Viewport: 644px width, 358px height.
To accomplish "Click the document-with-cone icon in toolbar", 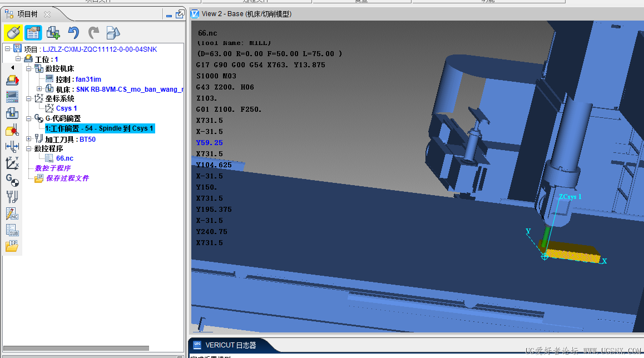I will pyautogui.click(x=113, y=32).
